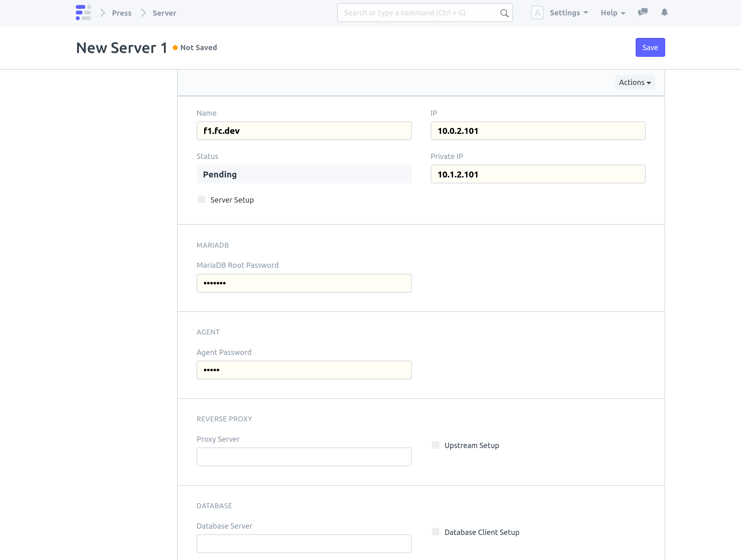Click the Name field showing f1.fc.dev
Image resolution: width=741 pixels, height=560 pixels.
(x=303, y=131)
